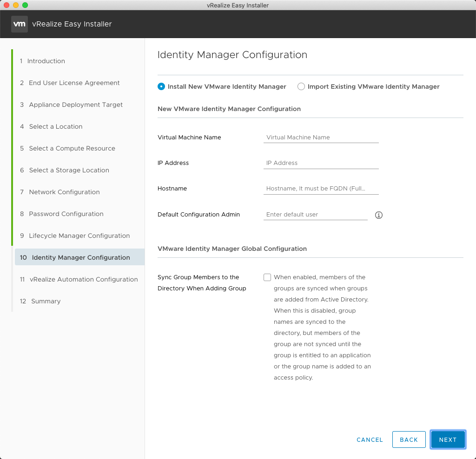Open Select a Storage Location step
This screenshot has width=476, height=459.
[64, 170]
